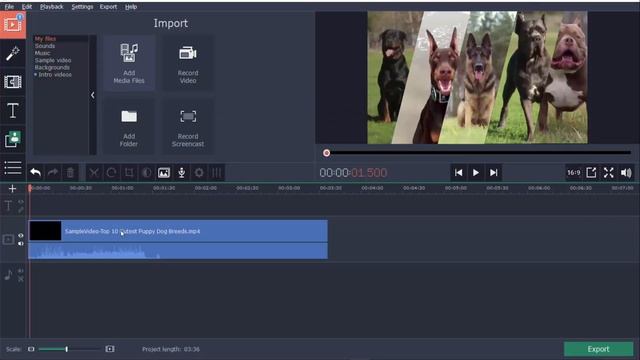Open Clip properties gear icon
640x360 pixels.
click(199, 173)
